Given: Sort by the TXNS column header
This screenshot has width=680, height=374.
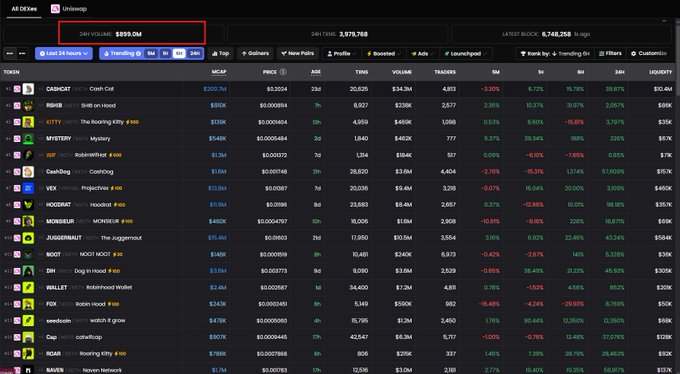Looking at the screenshot, I should (x=362, y=72).
